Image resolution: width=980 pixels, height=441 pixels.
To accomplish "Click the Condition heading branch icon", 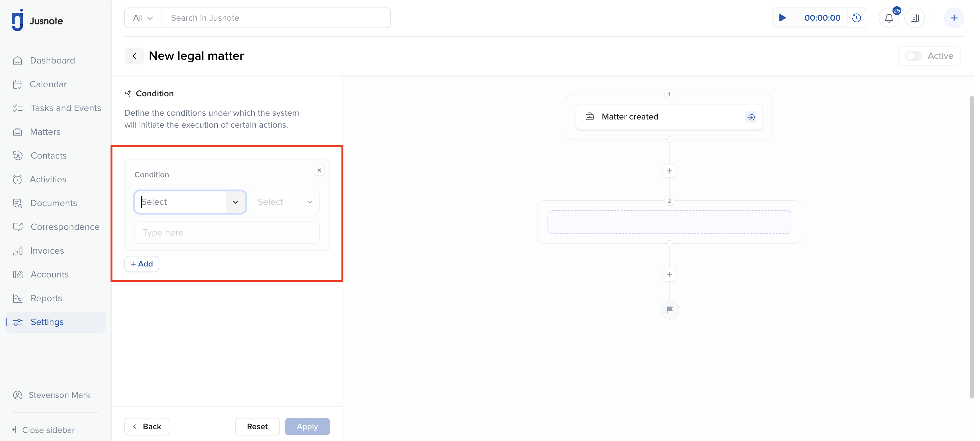I will click(127, 93).
